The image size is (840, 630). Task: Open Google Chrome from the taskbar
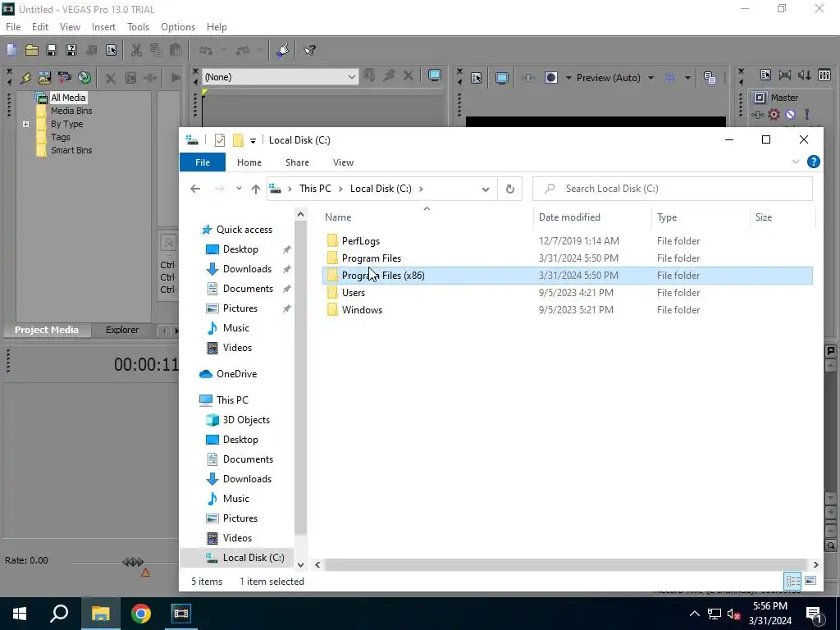(x=141, y=614)
